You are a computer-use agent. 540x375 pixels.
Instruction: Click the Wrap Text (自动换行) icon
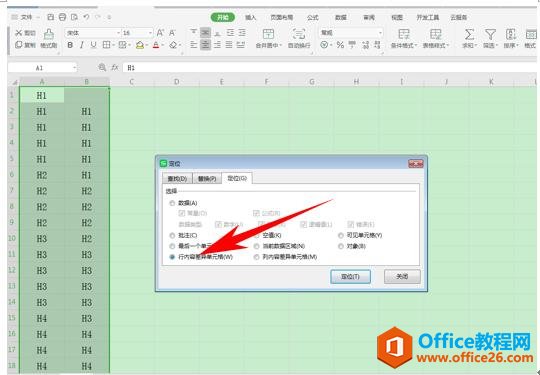(x=299, y=34)
